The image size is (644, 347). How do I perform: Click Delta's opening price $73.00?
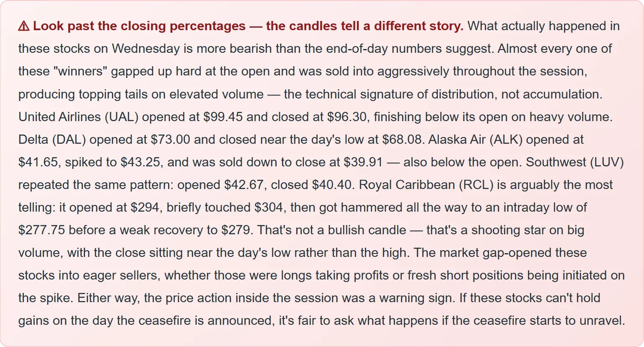point(170,139)
